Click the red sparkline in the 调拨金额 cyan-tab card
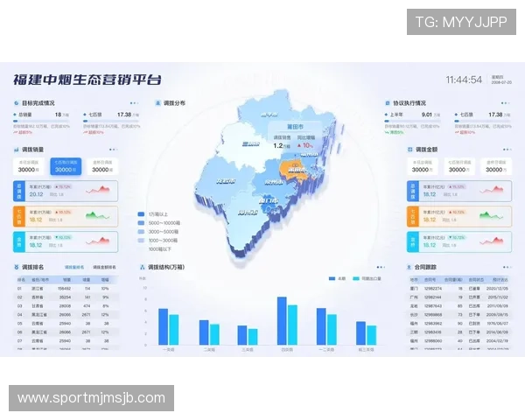525x420 pixels. click(x=492, y=241)
